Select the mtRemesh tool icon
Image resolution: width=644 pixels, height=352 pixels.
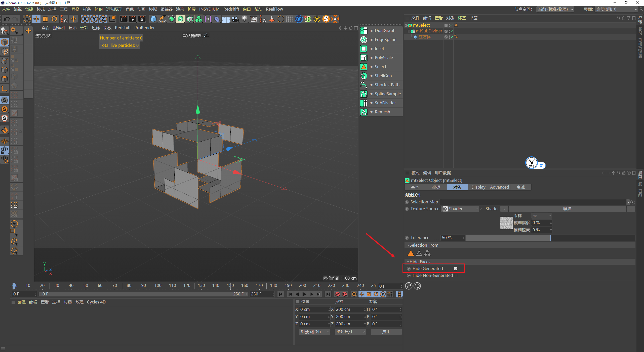click(364, 112)
